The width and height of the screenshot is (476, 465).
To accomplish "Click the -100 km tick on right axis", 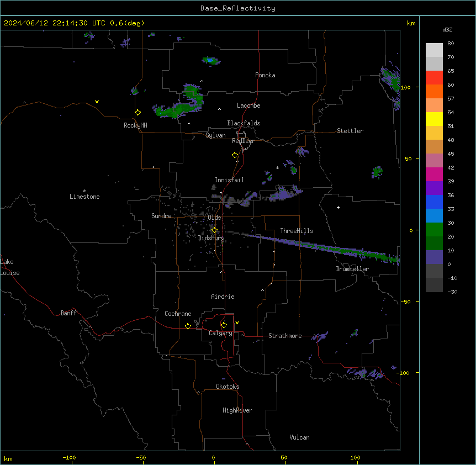I will click(x=404, y=373).
